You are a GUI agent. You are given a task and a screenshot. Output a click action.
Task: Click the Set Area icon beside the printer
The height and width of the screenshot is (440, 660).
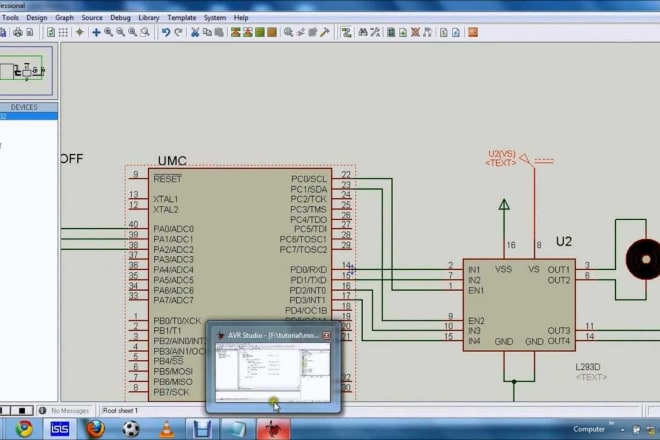30,32
